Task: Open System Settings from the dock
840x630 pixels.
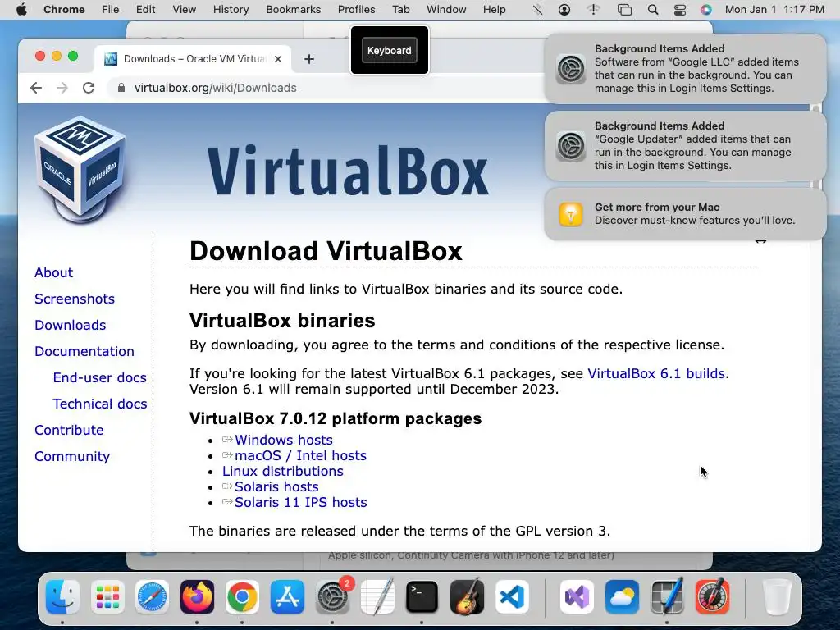Action: (x=332, y=597)
